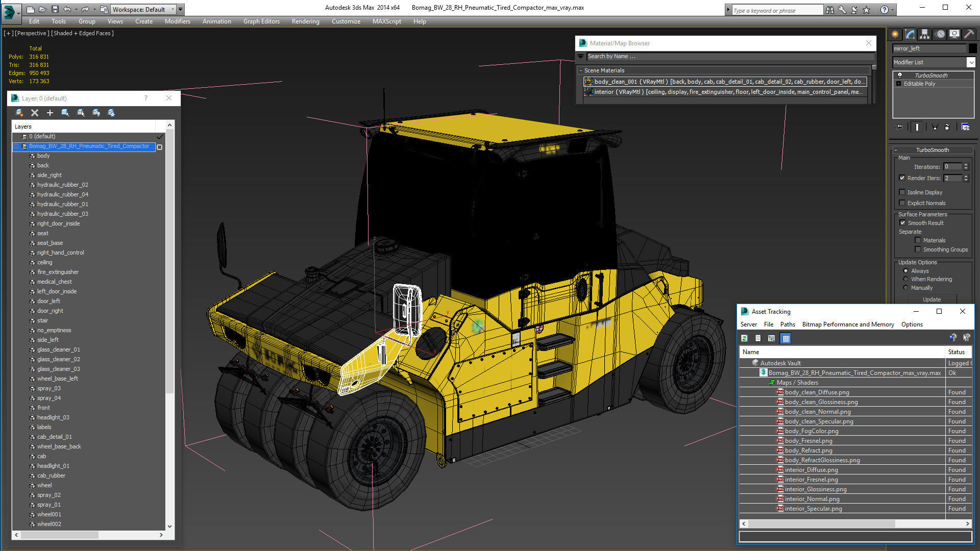Image resolution: width=980 pixels, height=551 pixels.
Task: Toggle Show End Result button
Action: click(917, 127)
